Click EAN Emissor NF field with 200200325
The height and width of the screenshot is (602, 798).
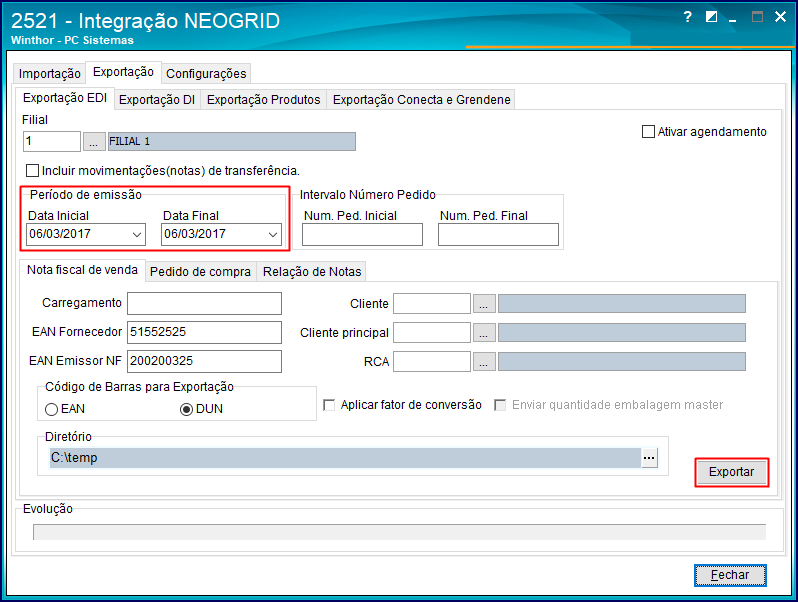[x=204, y=361]
